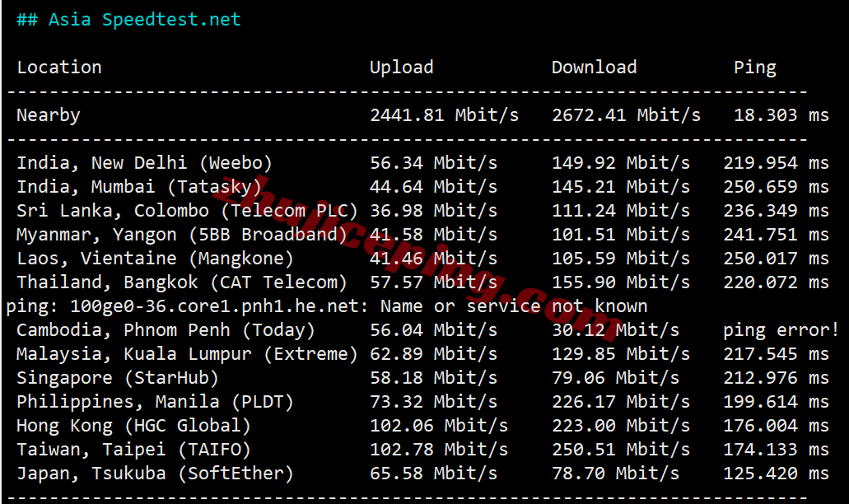Click Phnom Penh upload 56.04 Mbit/s
The height and width of the screenshot is (504, 849).
coord(433,329)
